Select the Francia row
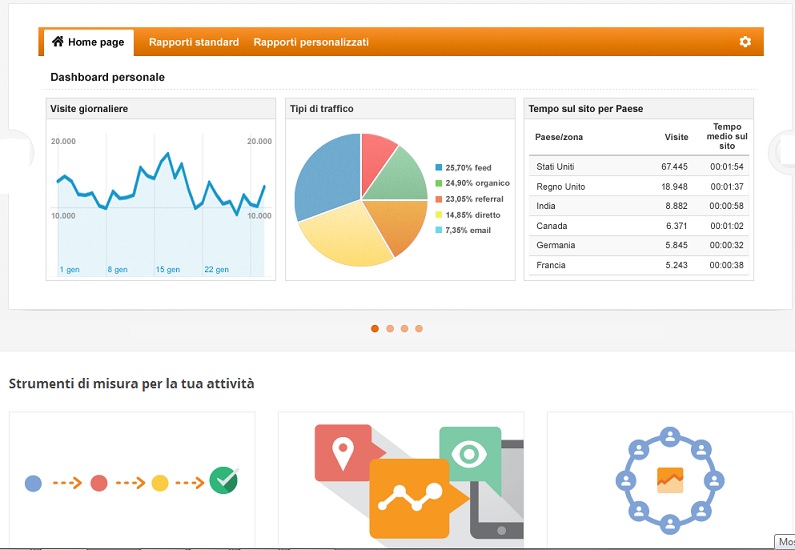The image size is (795, 550). 639,265
